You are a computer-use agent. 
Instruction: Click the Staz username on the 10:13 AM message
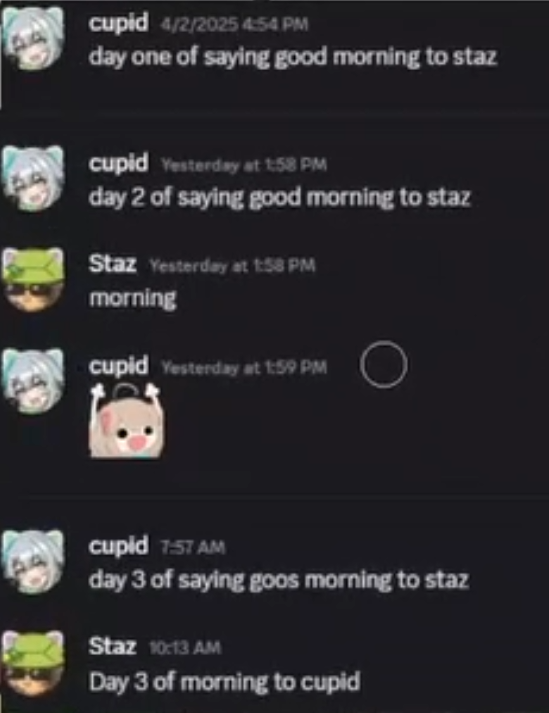[112, 646]
